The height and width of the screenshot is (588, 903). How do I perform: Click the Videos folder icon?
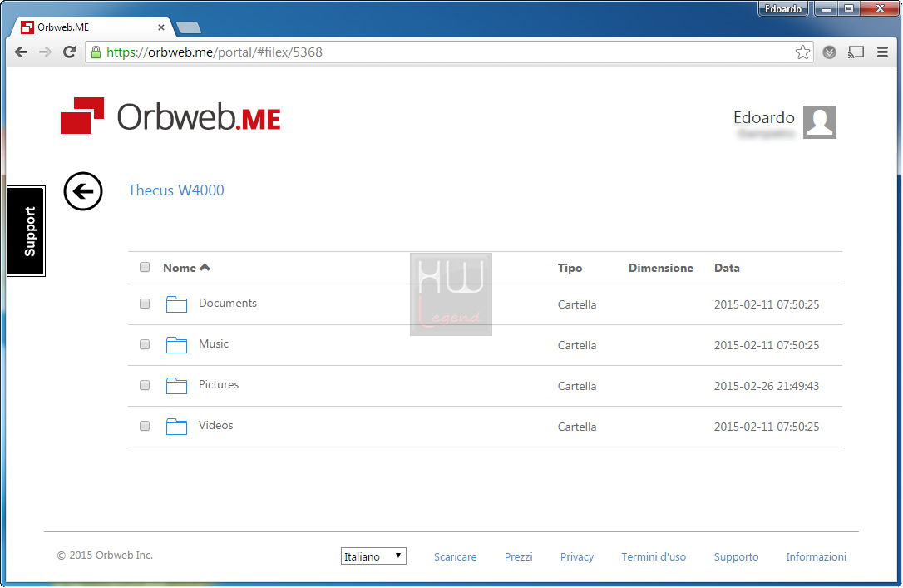coord(176,427)
